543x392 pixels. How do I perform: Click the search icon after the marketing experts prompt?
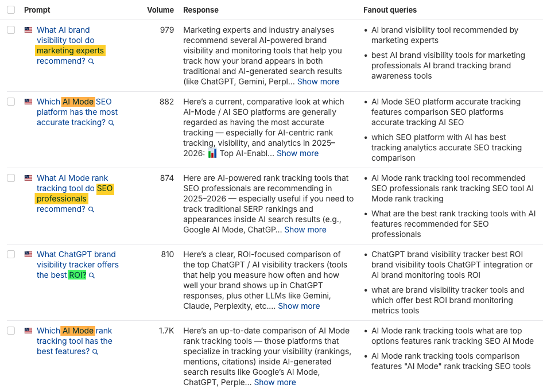[91, 60]
